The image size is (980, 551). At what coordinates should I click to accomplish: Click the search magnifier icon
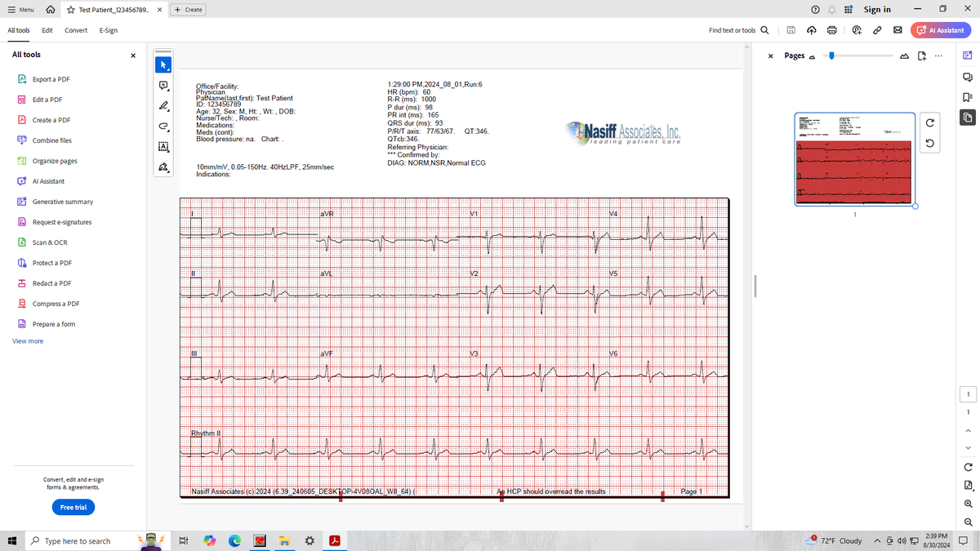764,30
